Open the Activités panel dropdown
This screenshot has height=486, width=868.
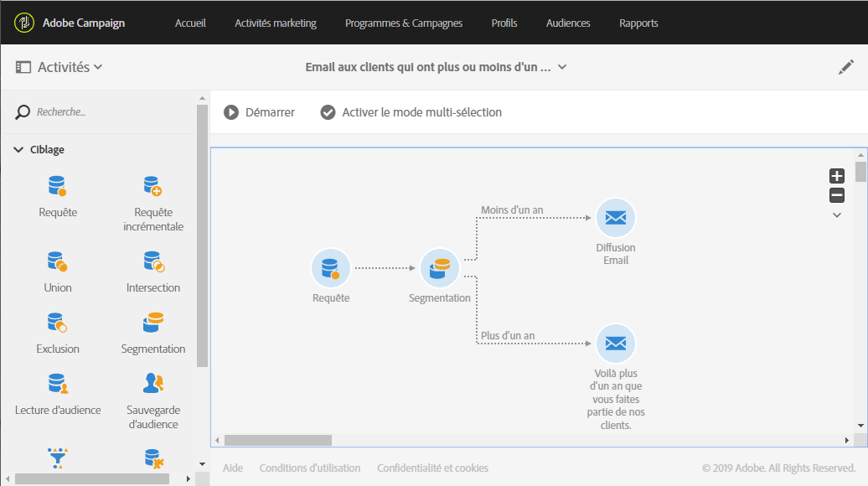[59, 67]
